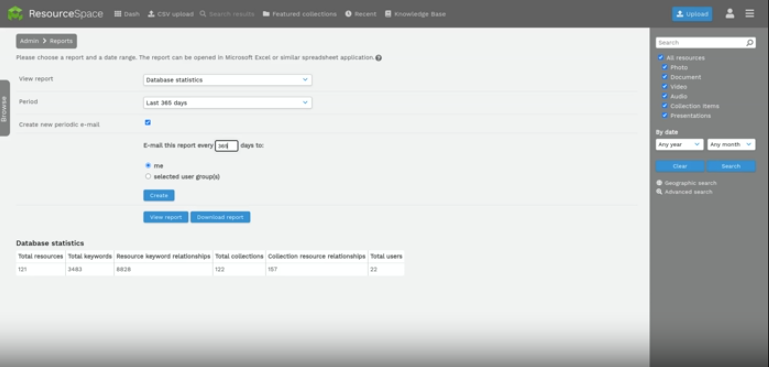The image size is (769, 367).
Task: Click the ResourceSpace logo icon
Action: (15, 13)
